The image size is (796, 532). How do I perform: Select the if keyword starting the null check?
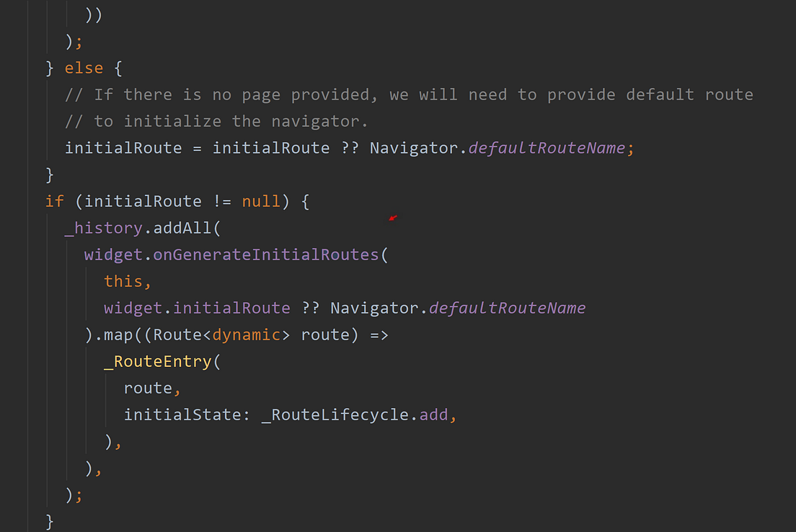pos(54,200)
